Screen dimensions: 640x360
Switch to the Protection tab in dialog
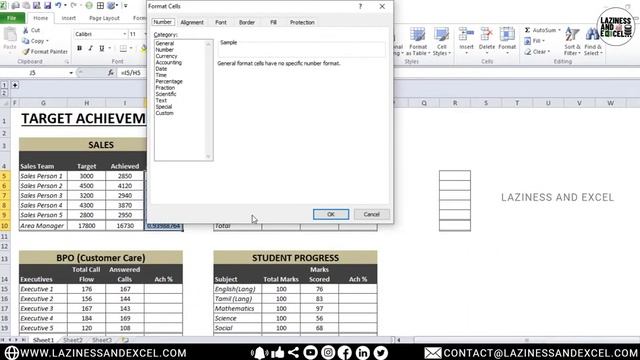coord(302,22)
